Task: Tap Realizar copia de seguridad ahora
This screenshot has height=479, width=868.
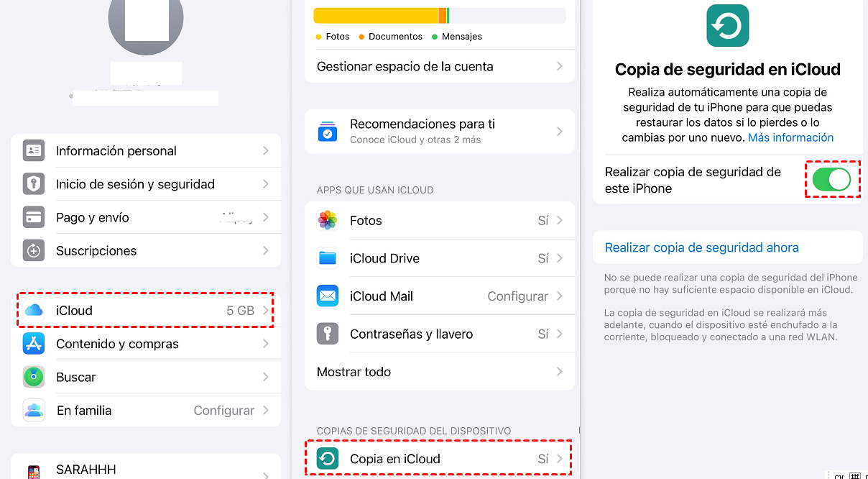Action: tap(702, 247)
